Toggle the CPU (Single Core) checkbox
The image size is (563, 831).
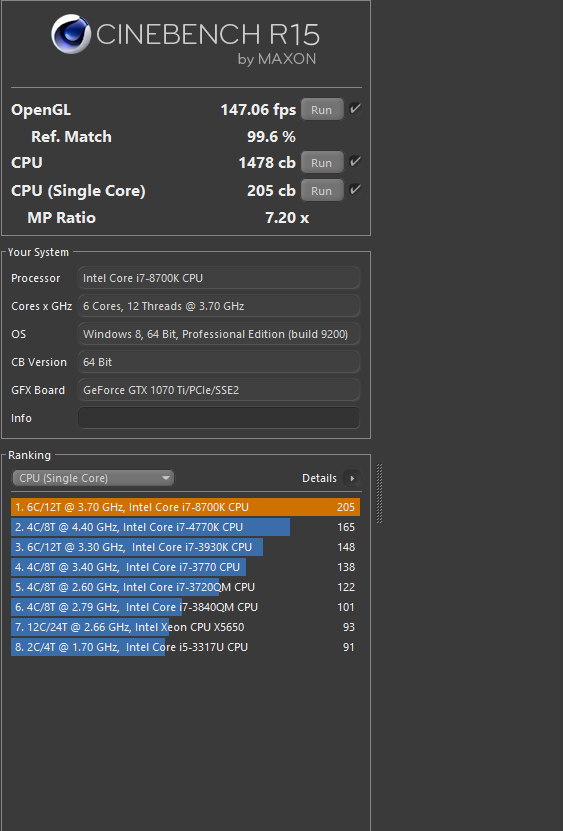pyautogui.click(x=355, y=190)
